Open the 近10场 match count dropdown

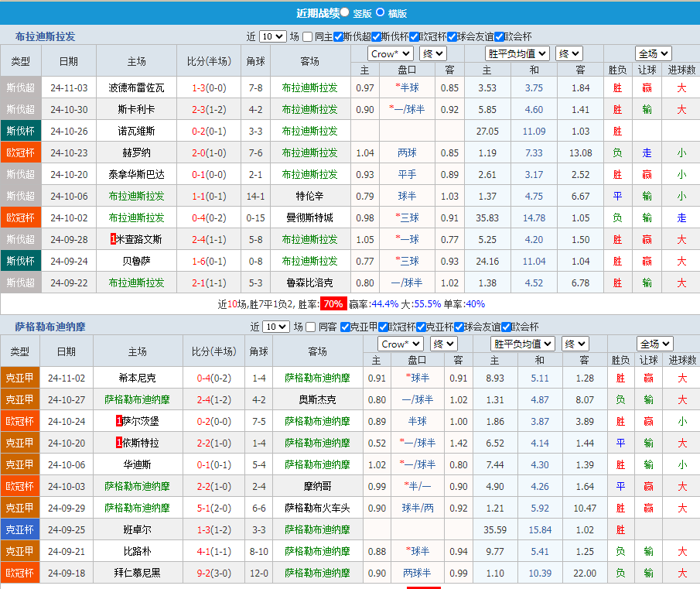click(275, 36)
